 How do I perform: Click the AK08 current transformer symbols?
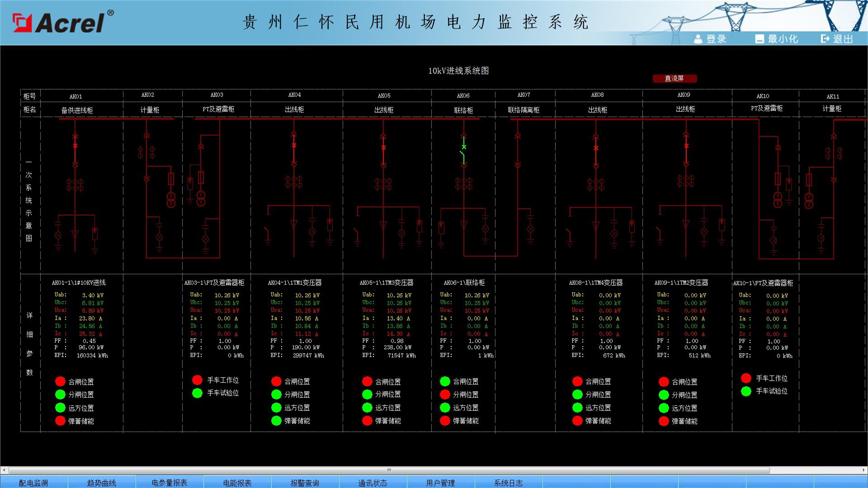(596, 184)
